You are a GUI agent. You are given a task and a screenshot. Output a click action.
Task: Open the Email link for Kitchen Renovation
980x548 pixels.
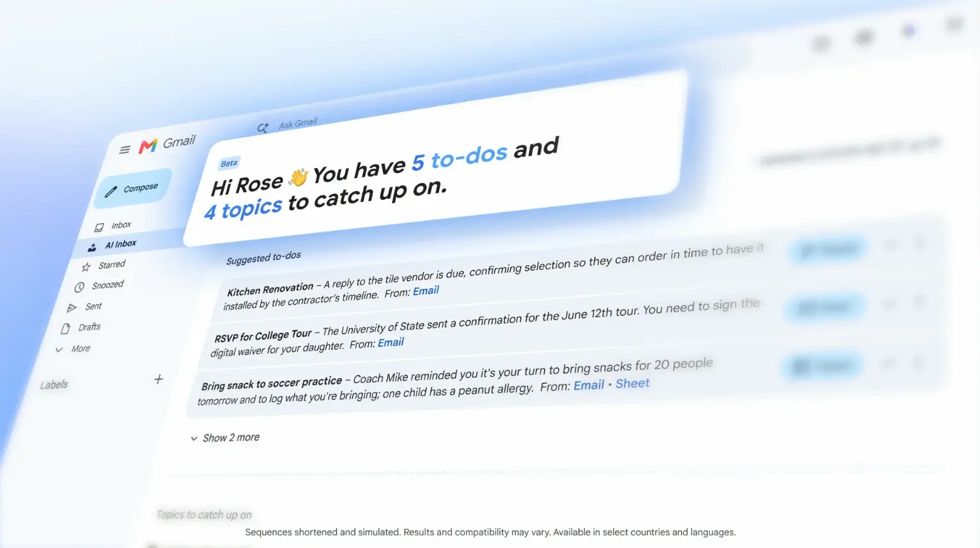tap(426, 291)
